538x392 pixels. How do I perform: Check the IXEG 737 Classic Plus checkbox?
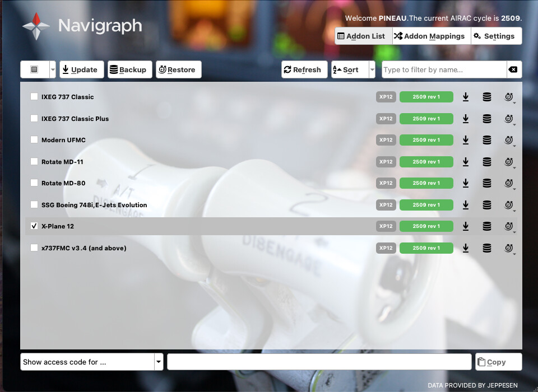tap(34, 118)
